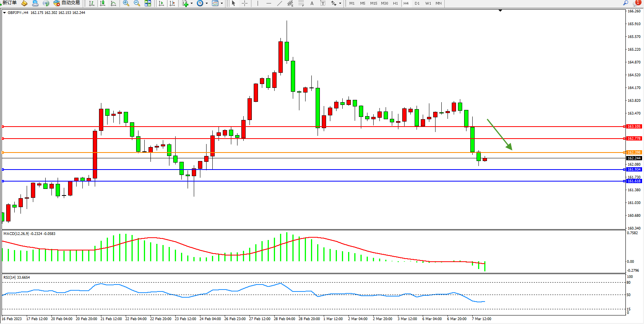Open the chart templates dropdown
This screenshot has width=644, height=324.
point(222,3)
